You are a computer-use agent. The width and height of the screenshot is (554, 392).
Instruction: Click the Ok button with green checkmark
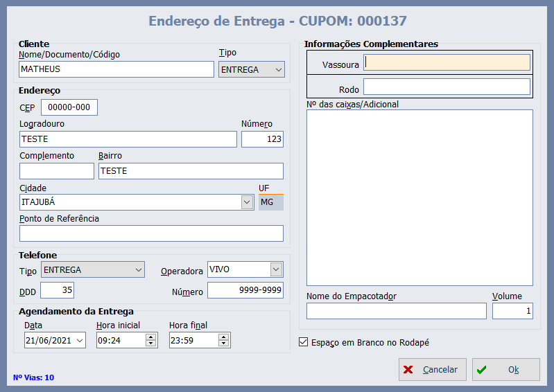(x=505, y=370)
